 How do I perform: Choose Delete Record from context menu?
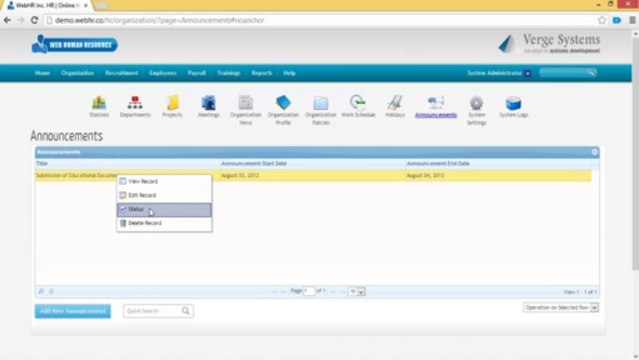[x=164, y=223]
